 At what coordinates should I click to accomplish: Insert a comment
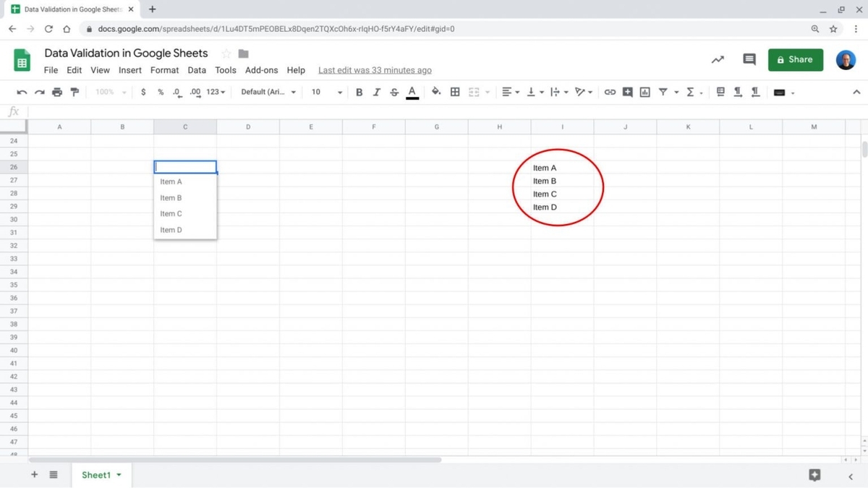coord(627,92)
